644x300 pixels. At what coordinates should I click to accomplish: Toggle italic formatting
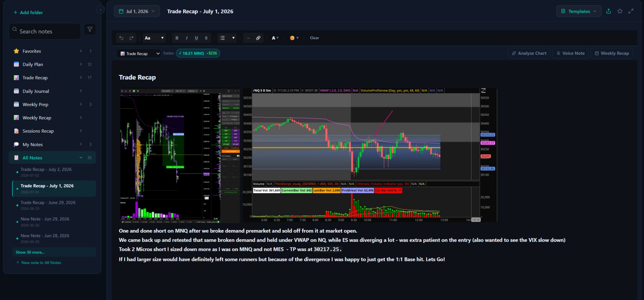click(x=187, y=38)
